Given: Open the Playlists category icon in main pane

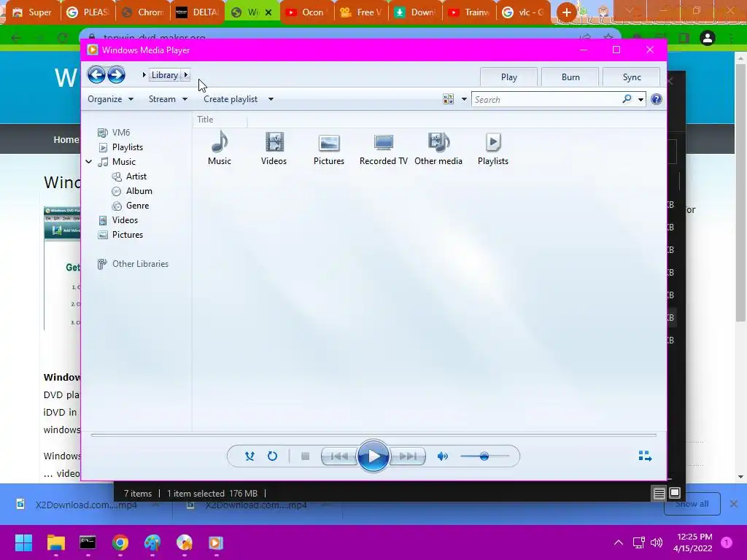Looking at the screenshot, I should [493, 149].
